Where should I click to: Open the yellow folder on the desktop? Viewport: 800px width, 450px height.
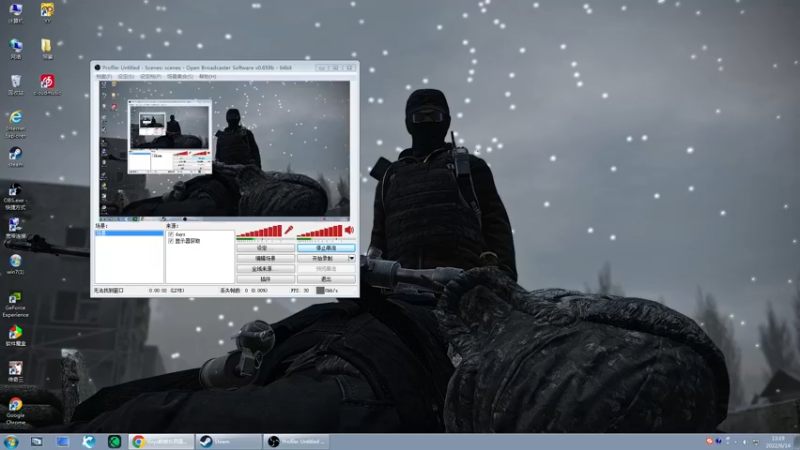(x=47, y=49)
